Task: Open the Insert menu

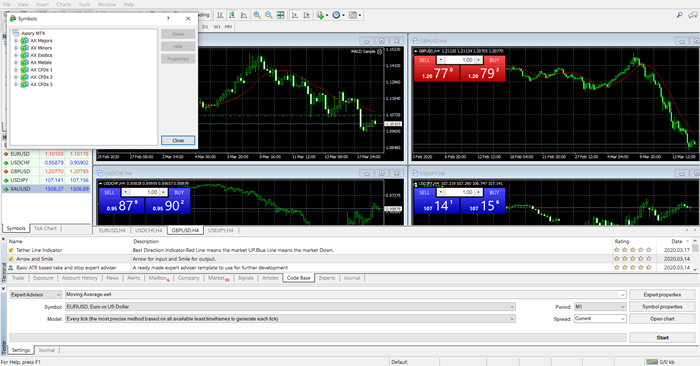Action: (x=42, y=4)
